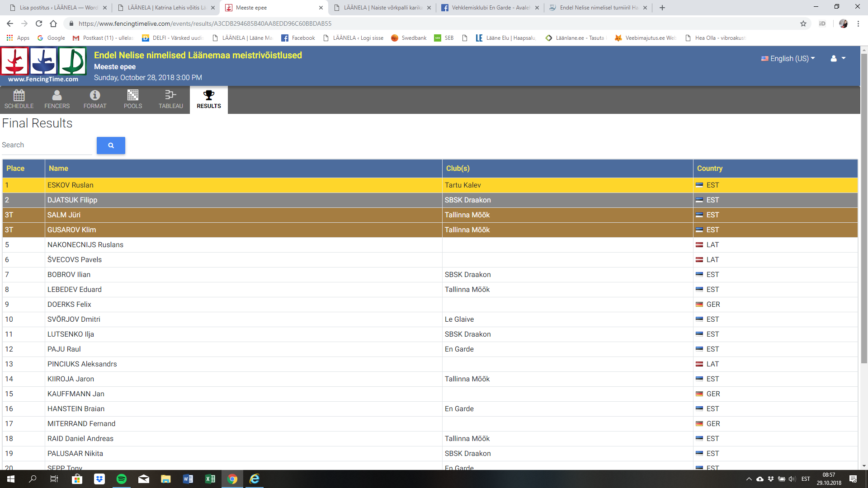
Task: Open Spotify from the taskbar
Action: (x=122, y=479)
